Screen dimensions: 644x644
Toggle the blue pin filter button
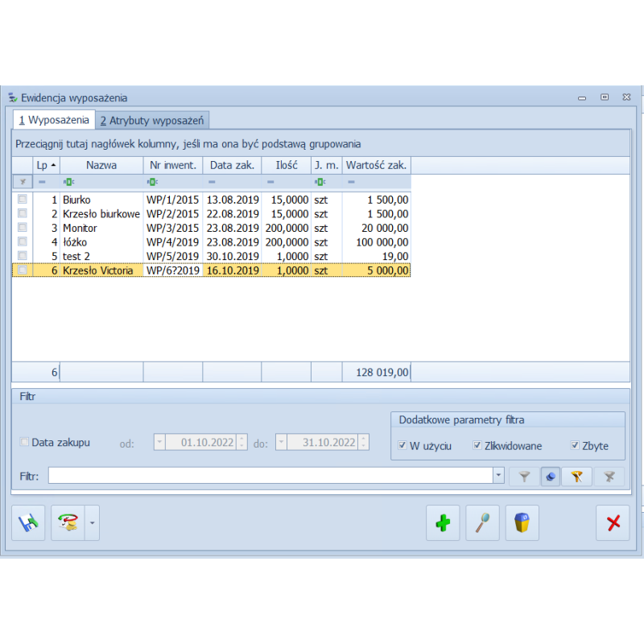[x=551, y=477]
